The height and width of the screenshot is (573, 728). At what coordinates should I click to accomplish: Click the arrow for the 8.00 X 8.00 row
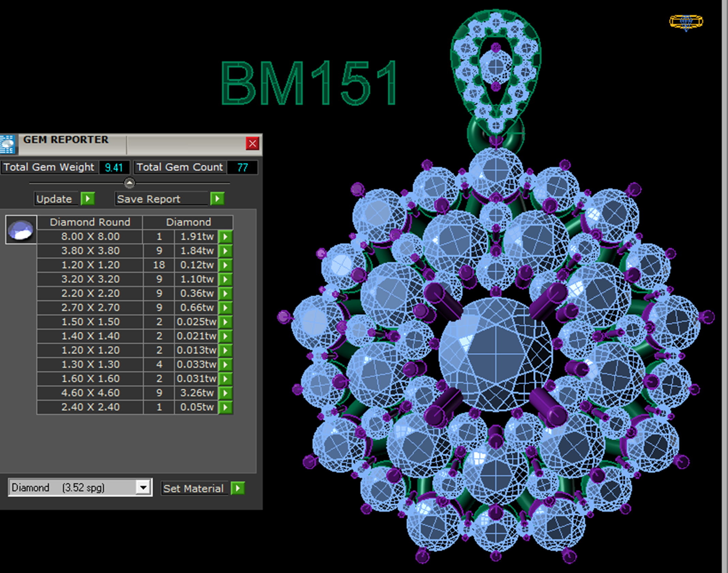click(225, 237)
